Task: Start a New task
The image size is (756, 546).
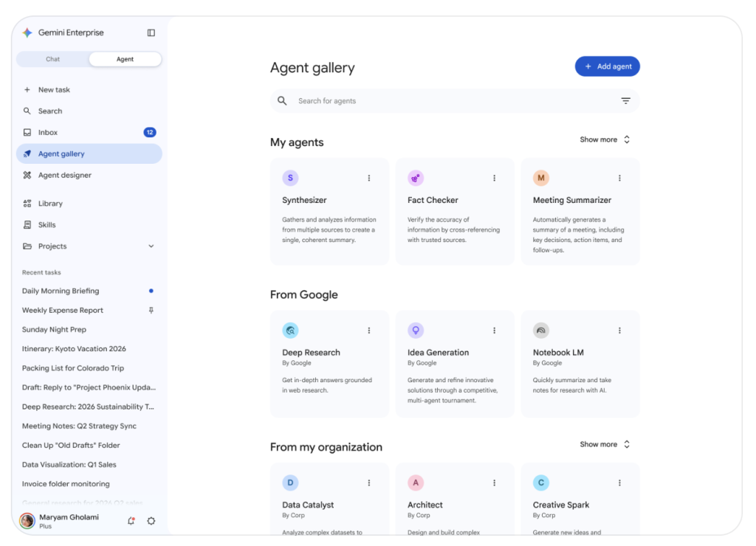Action: pos(89,89)
